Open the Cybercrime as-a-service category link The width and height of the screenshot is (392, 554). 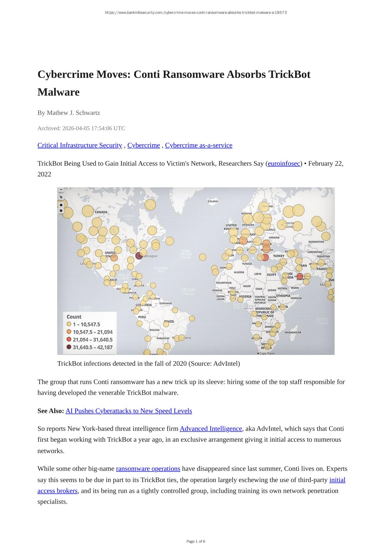pyautogui.click(x=199, y=145)
